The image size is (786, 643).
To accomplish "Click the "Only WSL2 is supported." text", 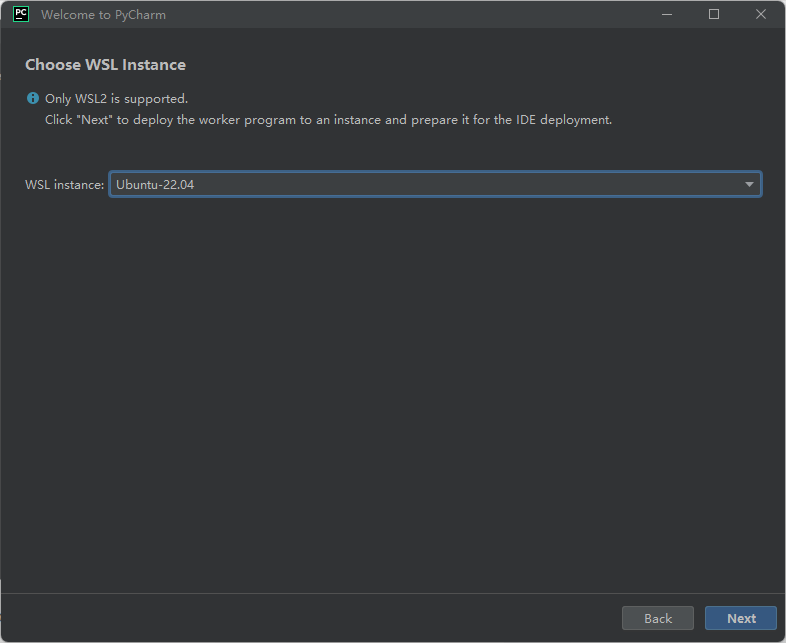I will (116, 99).
